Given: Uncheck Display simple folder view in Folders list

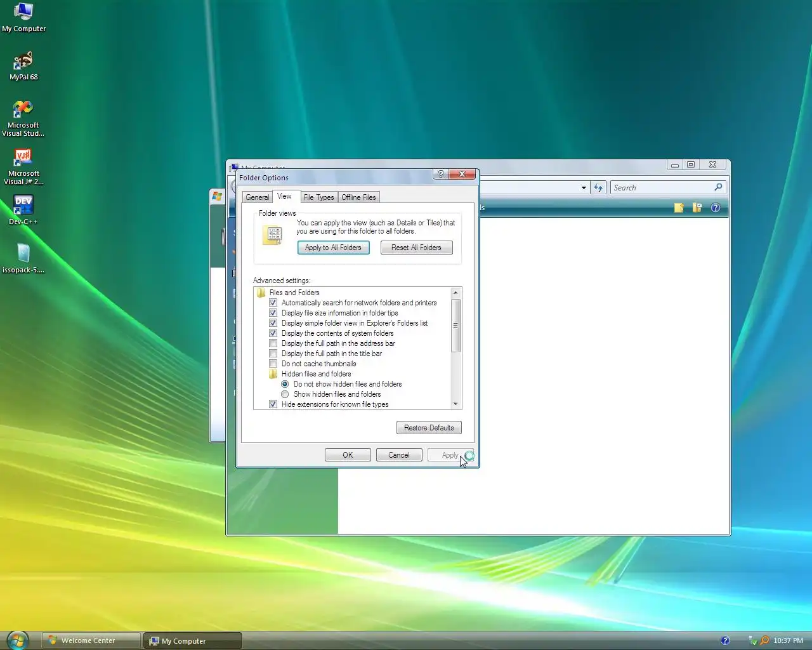Looking at the screenshot, I should pyautogui.click(x=273, y=323).
